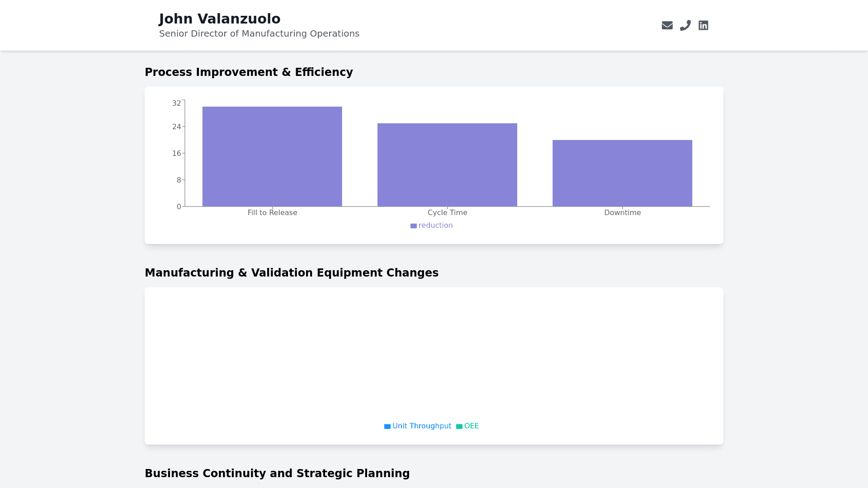Click the Cycle Time bar
The height and width of the screenshot is (488, 868).
click(x=447, y=165)
